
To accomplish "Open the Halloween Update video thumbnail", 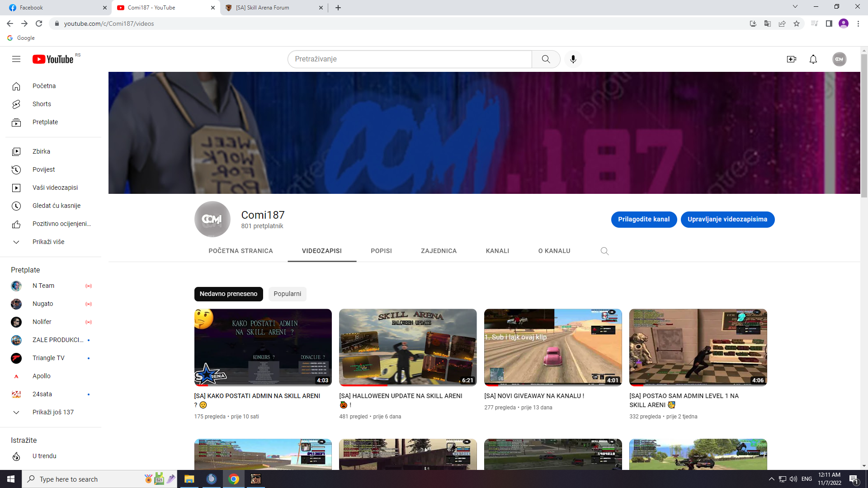I will pyautogui.click(x=407, y=347).
